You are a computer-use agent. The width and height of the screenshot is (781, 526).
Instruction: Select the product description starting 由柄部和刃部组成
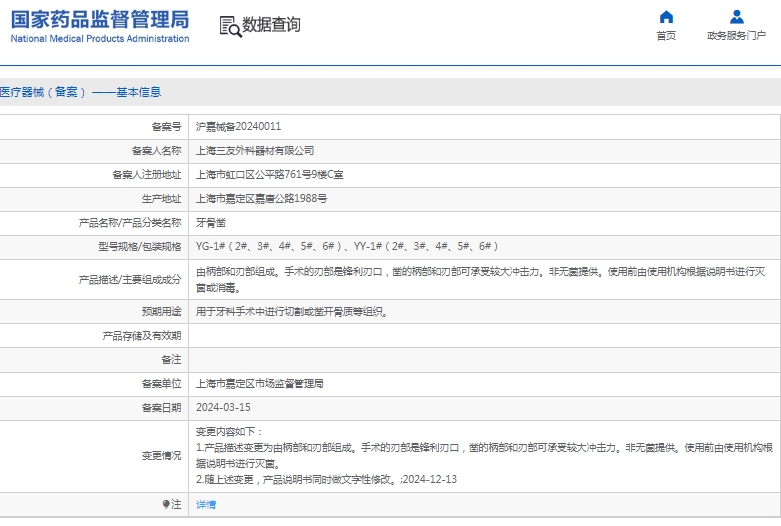tap(480, 279)
